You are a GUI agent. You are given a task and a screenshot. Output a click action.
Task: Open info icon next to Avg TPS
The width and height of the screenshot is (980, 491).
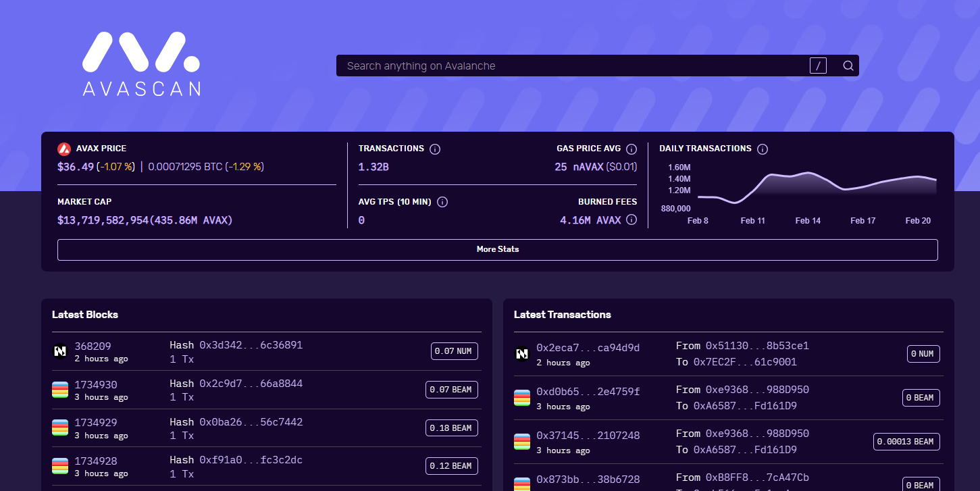442,202
